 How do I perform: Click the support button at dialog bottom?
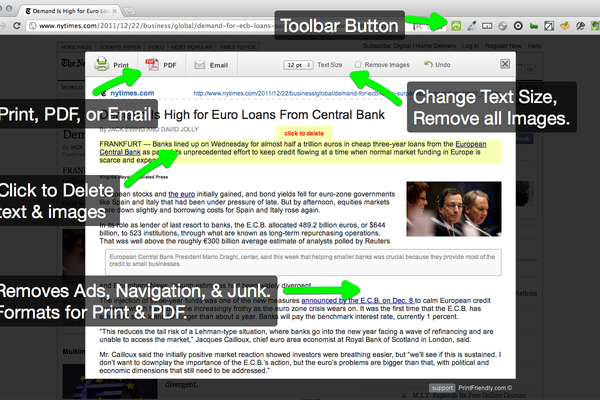pyautogui.click(x=443, y=387)
